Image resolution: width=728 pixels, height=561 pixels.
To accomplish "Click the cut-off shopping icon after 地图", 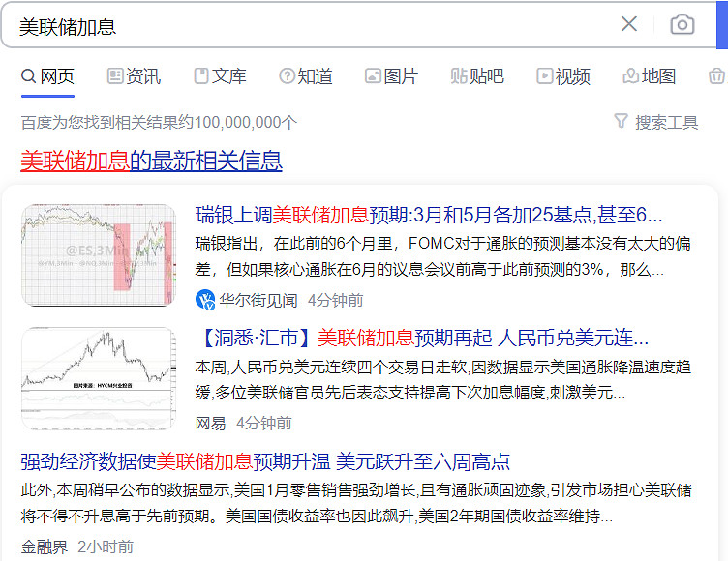I will [717, 76].
